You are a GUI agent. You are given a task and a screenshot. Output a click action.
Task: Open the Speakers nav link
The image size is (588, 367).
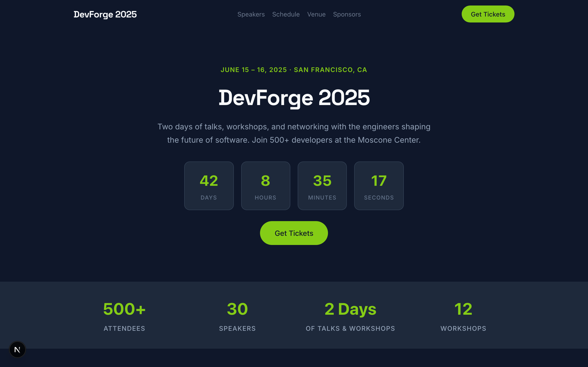tap(251, 14)
